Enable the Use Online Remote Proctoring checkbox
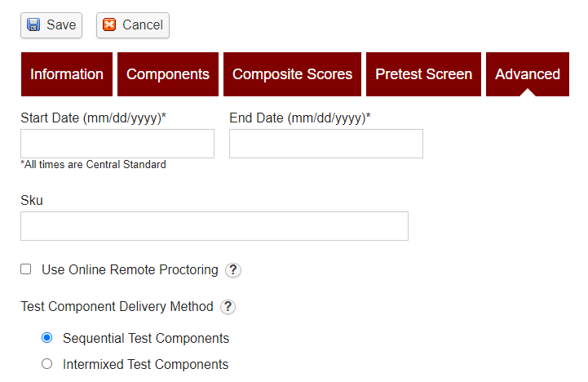 click(x=26, y=269)
